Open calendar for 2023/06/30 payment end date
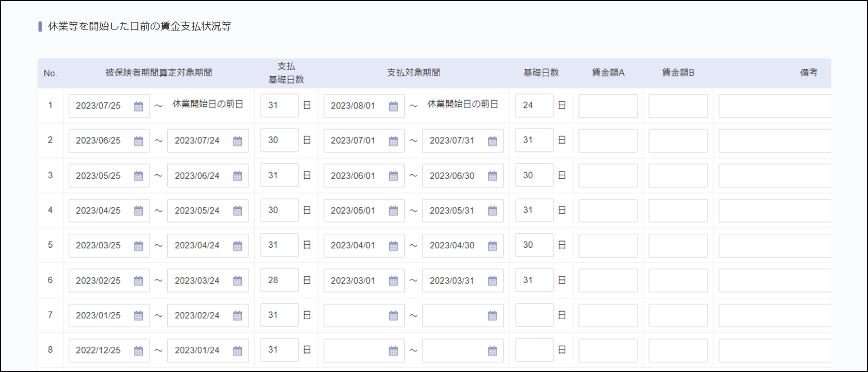 (x=492, y=176)
